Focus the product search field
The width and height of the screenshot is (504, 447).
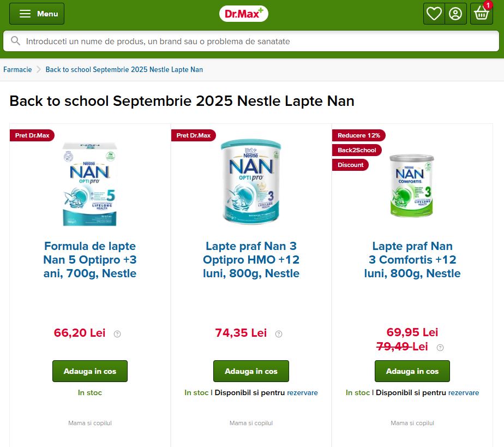(251, 41)
